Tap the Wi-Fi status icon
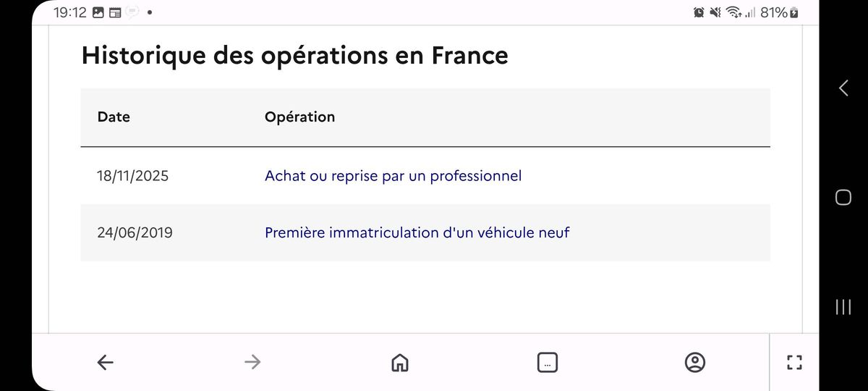The height and width of the screenshot is (391, 868). 733,12
